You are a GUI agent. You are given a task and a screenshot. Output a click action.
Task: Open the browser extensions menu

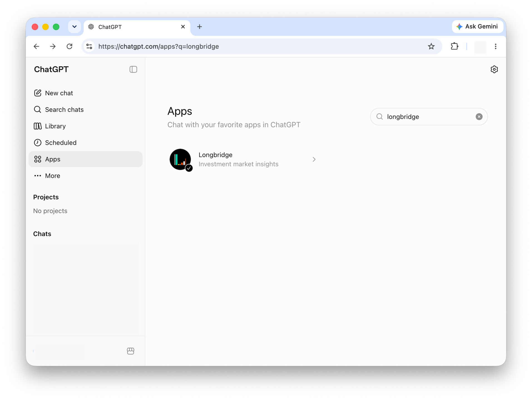pyautogui.click(x=454, y=46)
